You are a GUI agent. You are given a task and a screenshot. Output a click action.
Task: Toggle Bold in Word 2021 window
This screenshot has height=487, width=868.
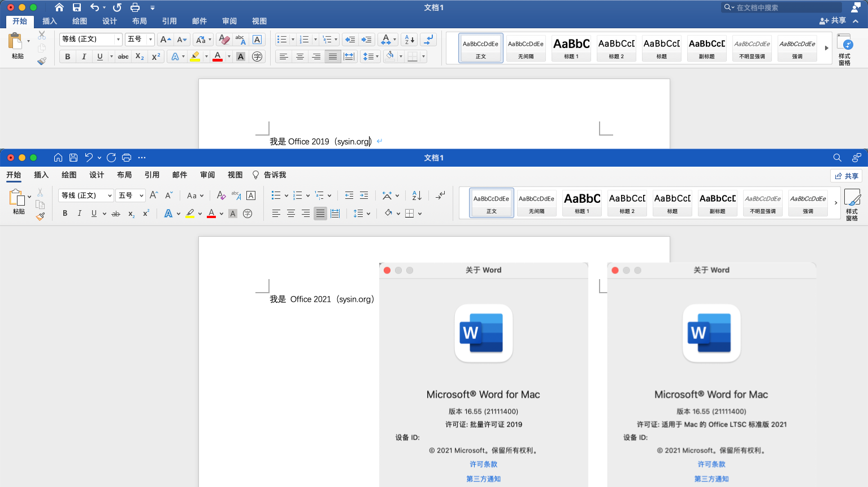(65, 214)
